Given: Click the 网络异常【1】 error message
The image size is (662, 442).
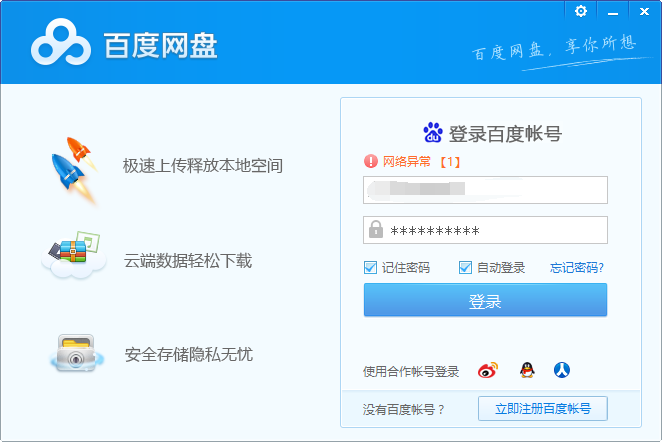Looking at the screenshot, I should [x=421, y=162].
